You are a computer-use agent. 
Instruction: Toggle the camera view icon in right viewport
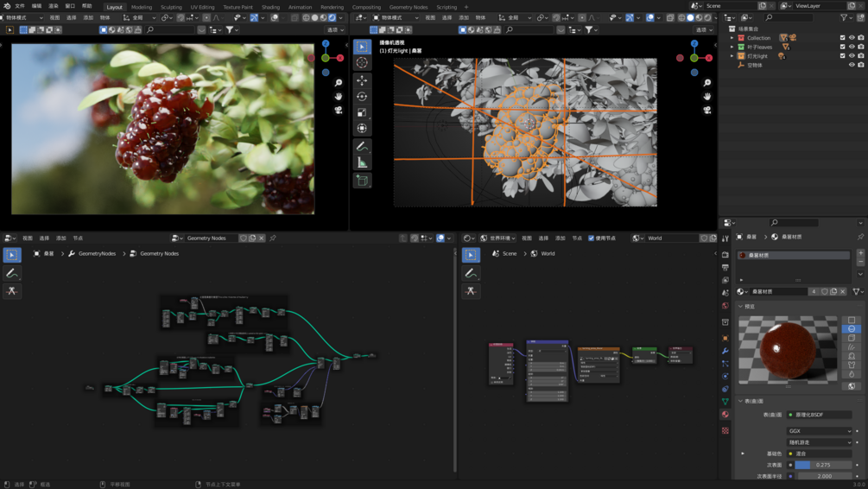tap(706, 111)
